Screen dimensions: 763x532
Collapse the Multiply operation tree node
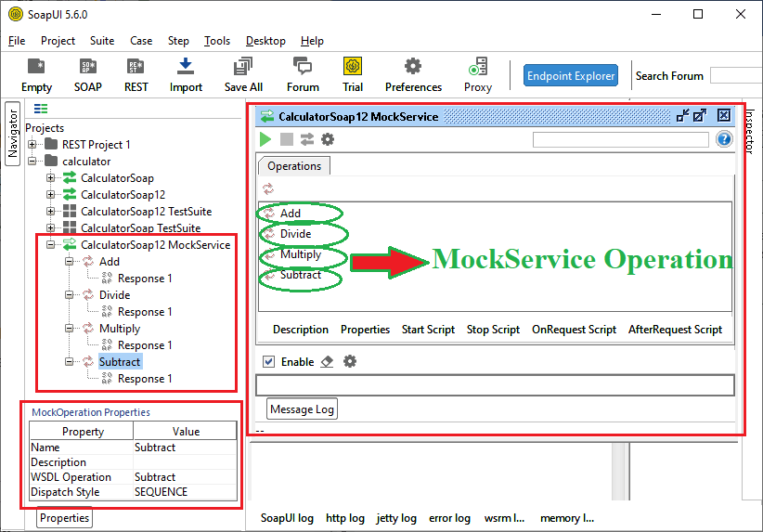[x=69, y=328]
